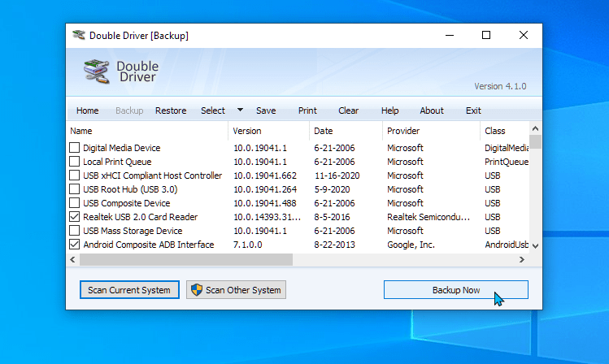Check USB Mass Storage Device checkbox
Screen dimensions: 609x364
74,231
